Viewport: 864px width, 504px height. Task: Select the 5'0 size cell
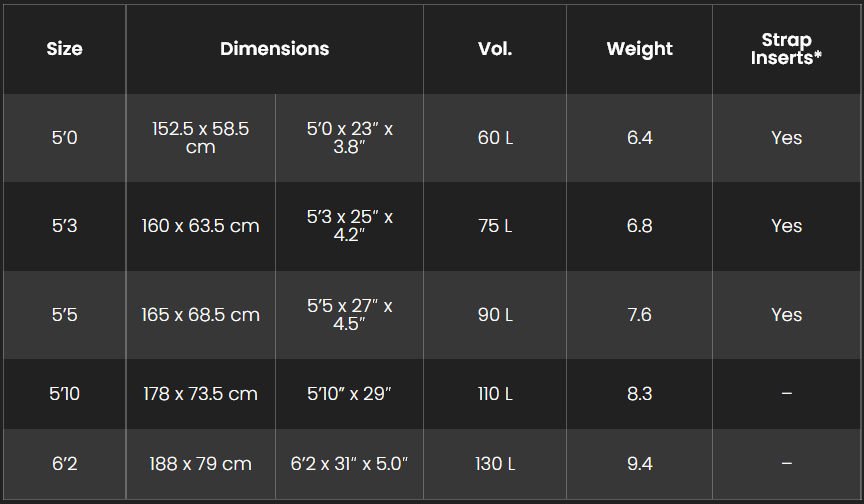[64, 138]
